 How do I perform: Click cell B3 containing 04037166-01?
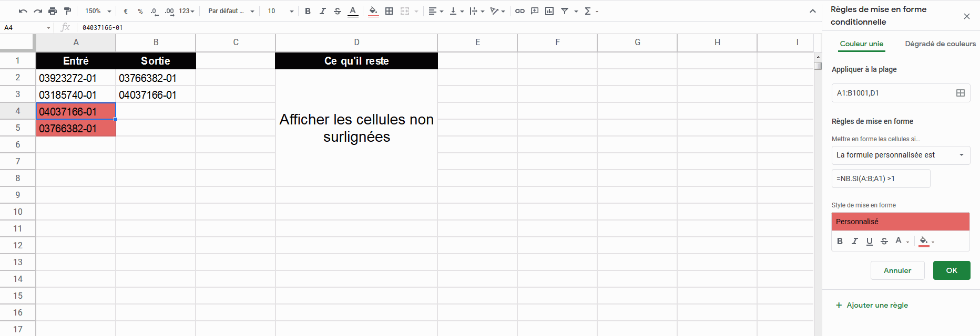tap(156, 94)
